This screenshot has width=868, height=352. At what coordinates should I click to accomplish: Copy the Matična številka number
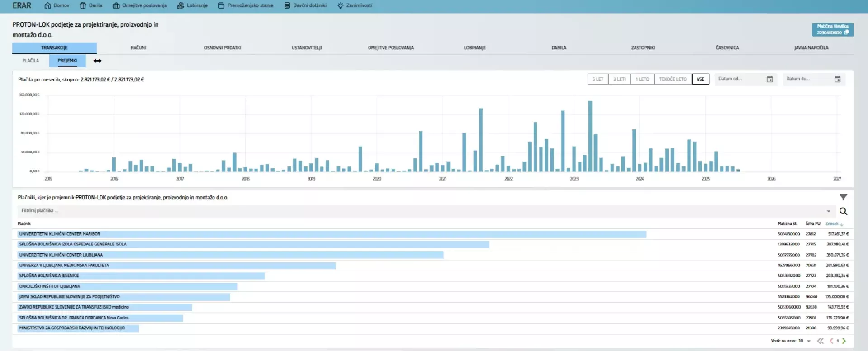point(846,33)
